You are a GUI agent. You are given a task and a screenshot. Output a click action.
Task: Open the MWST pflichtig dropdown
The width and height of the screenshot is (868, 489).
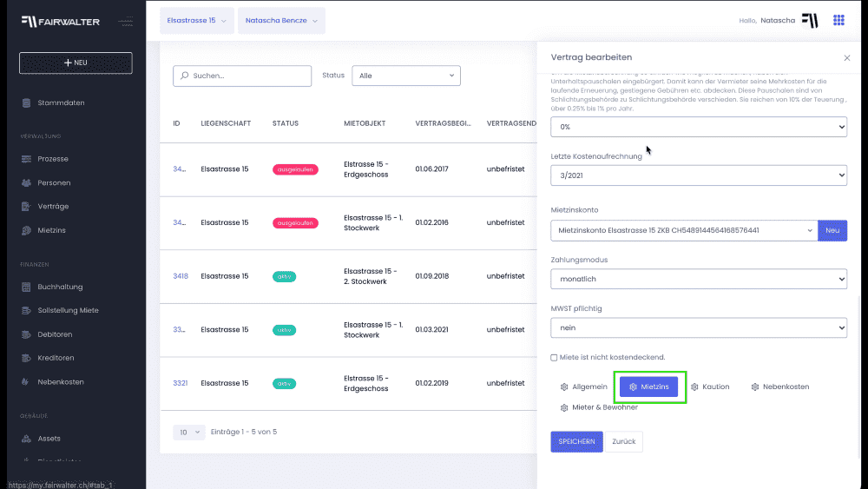(698, 328)
